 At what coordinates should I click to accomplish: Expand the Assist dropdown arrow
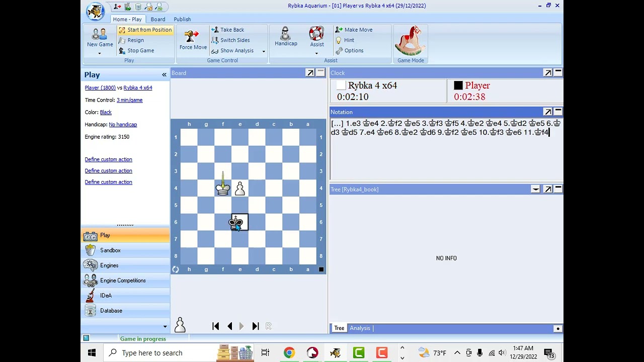point(316,53)
